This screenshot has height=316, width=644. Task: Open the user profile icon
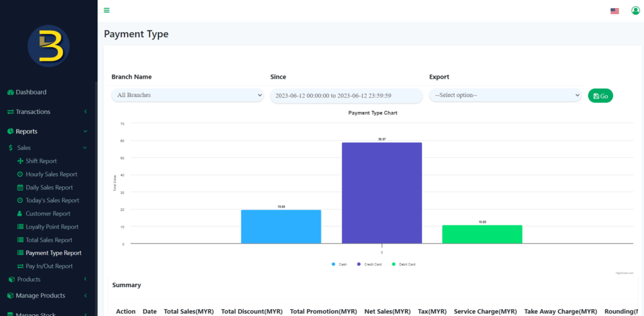point(635,11)
